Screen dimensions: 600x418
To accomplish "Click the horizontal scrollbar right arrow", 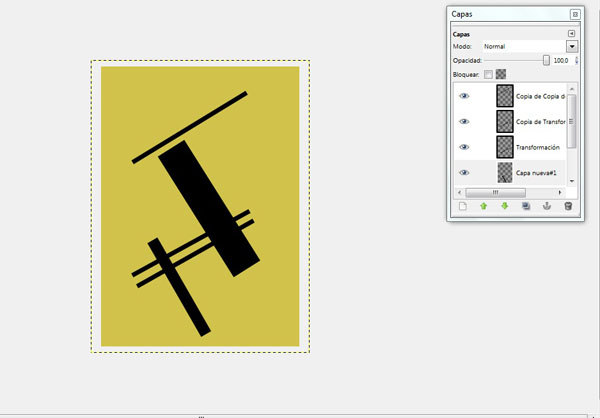I will 560,193.
